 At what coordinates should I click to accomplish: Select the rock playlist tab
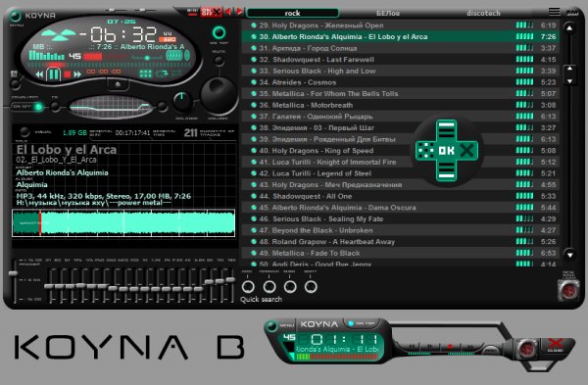pyautogui.click(x=292, y=13)
